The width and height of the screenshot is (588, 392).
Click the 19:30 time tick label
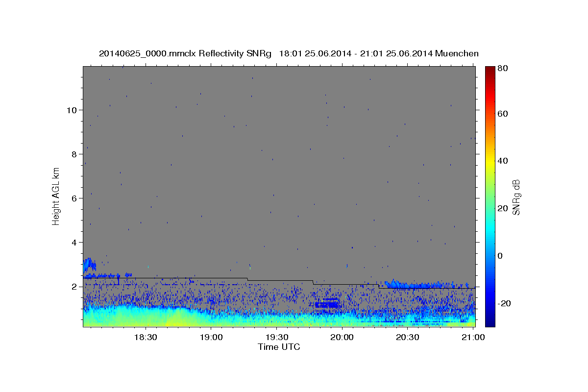tap(276, 338)
